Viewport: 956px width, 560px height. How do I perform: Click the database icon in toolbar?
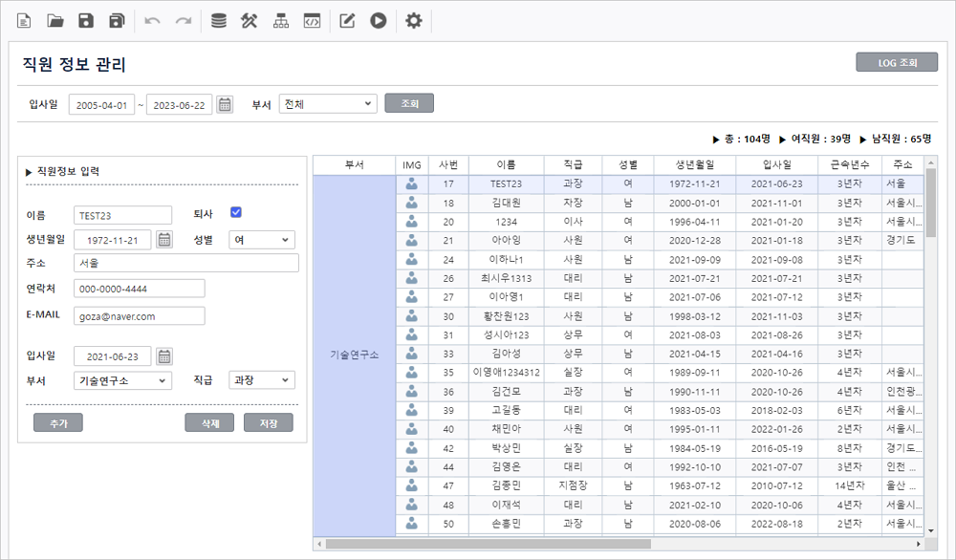219,21
